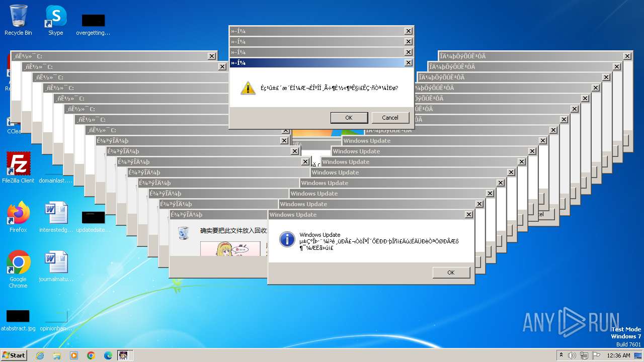Image resolution: width=644 pixels, height=362 pixels.
Task: Open Chrome from the taskbar
Action: tap(91, 355)
